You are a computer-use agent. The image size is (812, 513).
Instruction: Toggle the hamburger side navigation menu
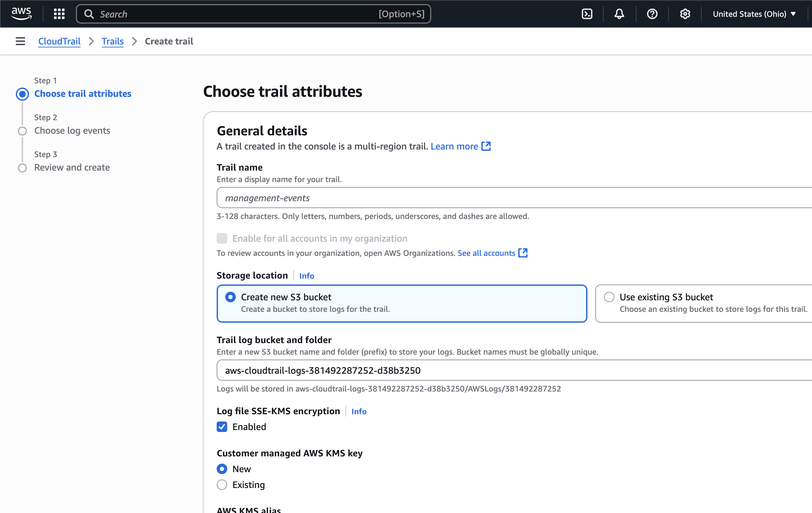[x=20, y=41]
